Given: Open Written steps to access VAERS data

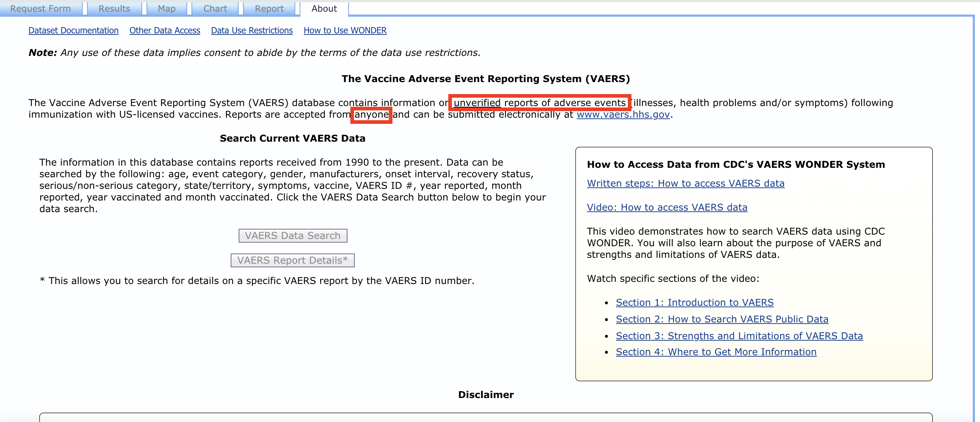Looking at the screenshot, I should click(685, 183).
